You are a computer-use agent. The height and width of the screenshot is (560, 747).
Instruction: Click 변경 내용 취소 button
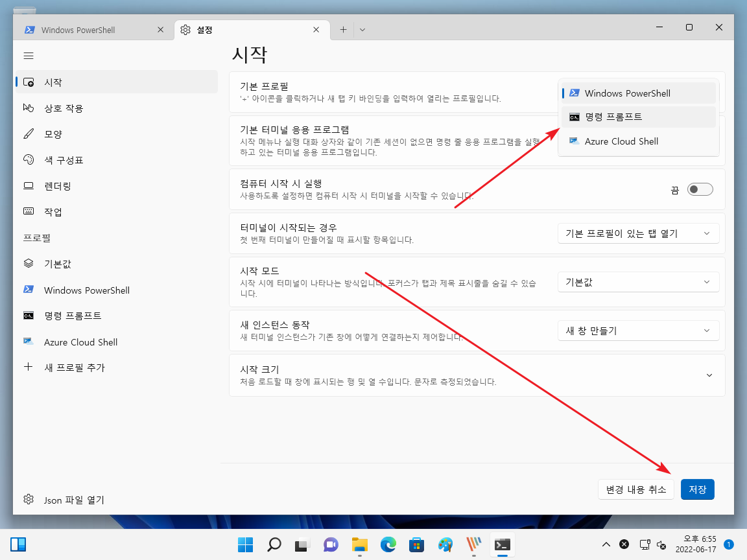(x=636, y=489)
